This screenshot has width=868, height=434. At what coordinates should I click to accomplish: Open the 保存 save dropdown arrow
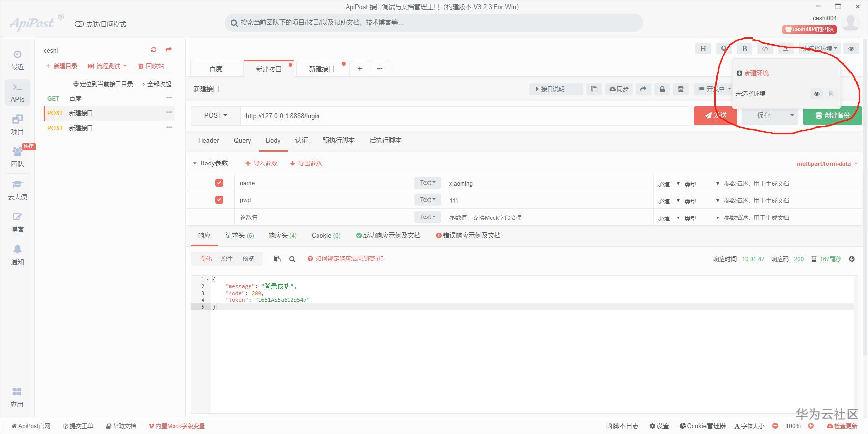[792, 115]
